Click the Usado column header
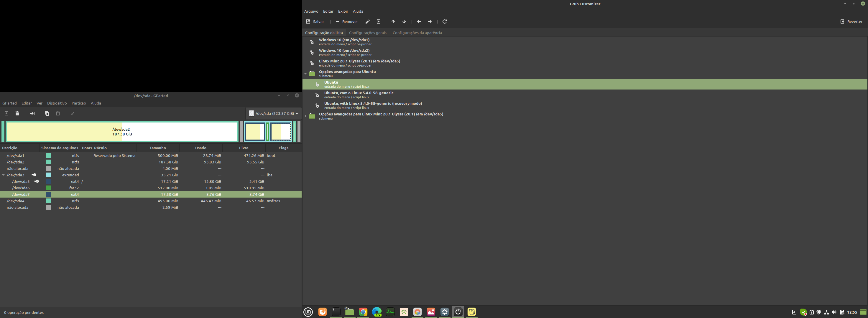This screenshot has height=318, width=868. coord(201,148)
